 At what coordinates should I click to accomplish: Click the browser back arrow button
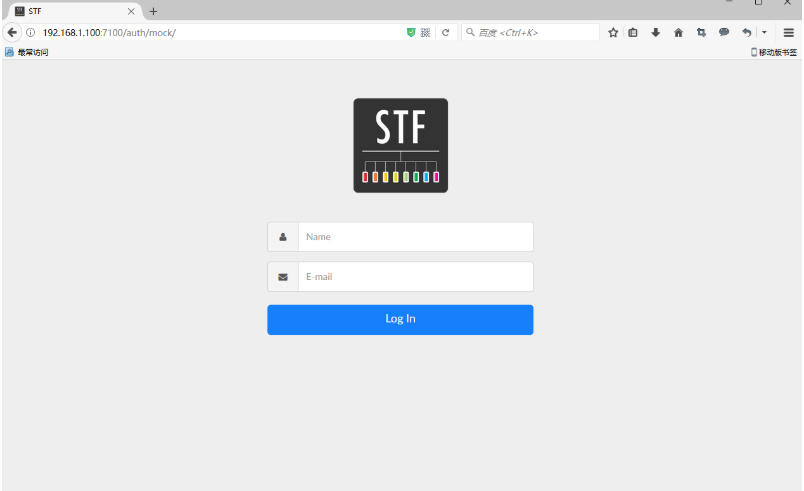(x=12, y=32)
